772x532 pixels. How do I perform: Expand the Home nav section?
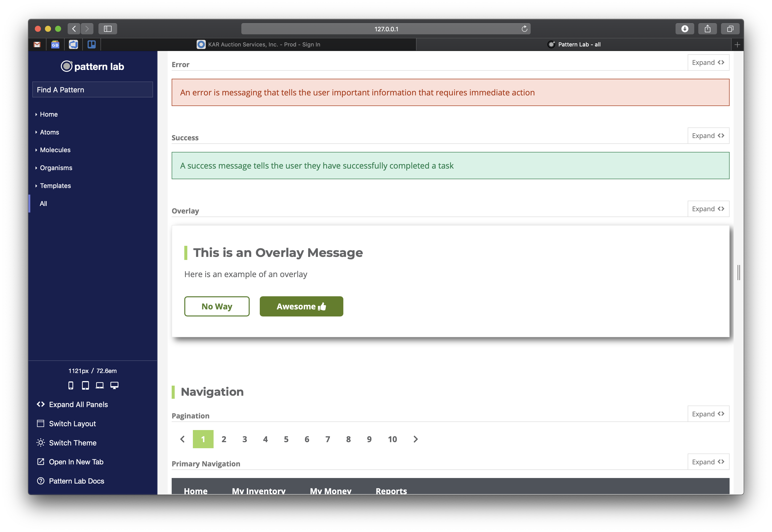tap(49, 114)
